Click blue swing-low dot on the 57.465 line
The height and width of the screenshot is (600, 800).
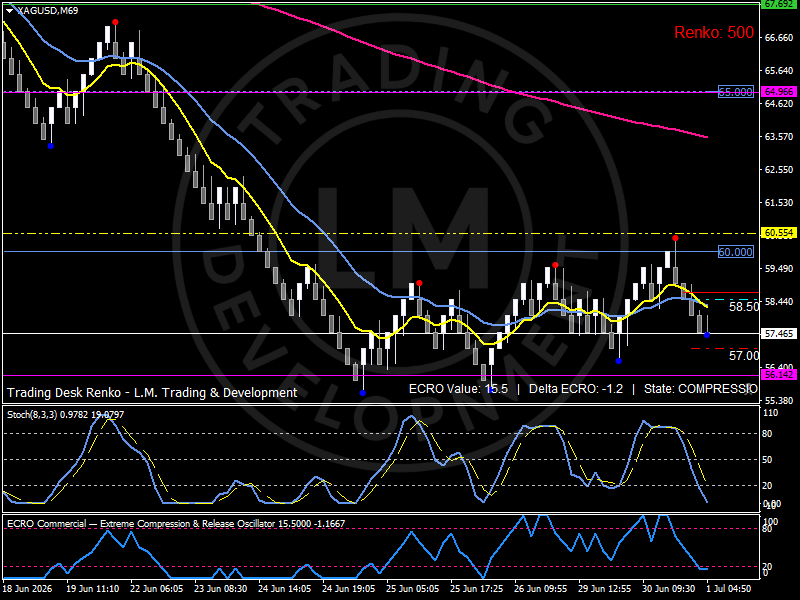coord(707,335)
